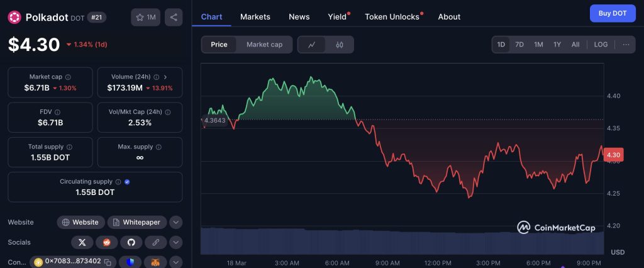Open the X (Twitter) social link
644x268 pixels.
click(82, 242)
